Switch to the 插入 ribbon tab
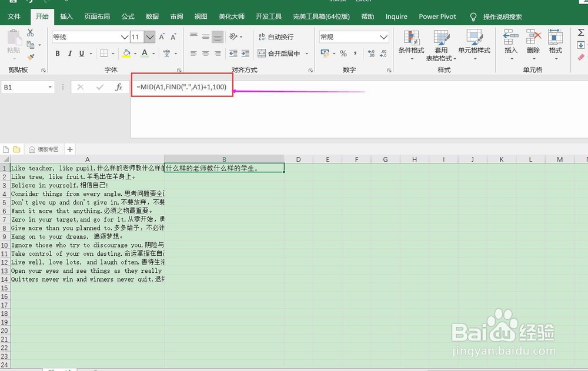The height and width of the screenshot is (371, 588). (x=66, y=16)
